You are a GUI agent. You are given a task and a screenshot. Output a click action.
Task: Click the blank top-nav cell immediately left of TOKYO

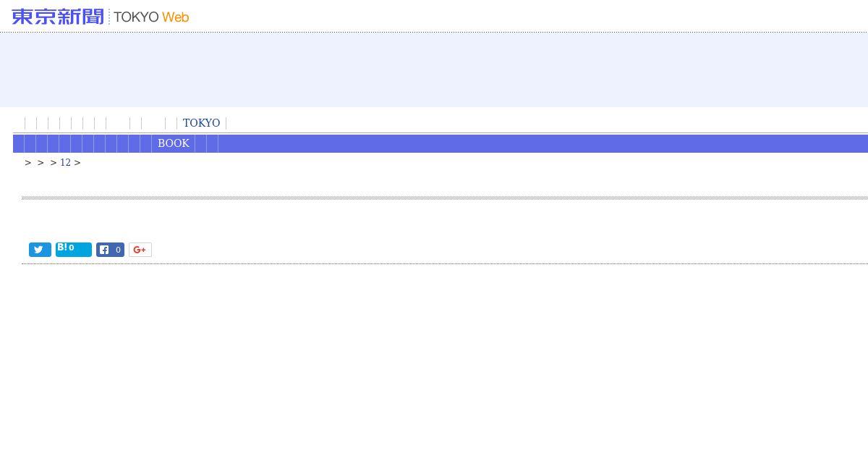pyautogui.click(x=171, y=123)
